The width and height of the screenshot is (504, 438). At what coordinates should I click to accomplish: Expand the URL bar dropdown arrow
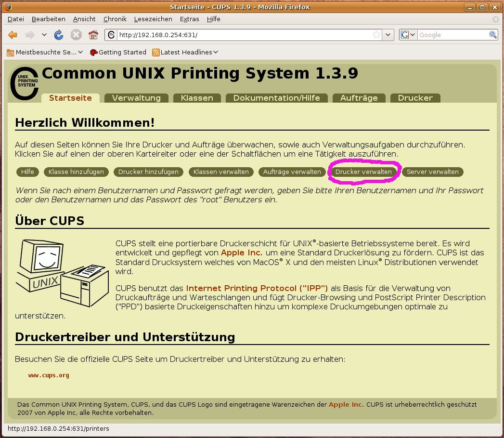pos(389,35)
